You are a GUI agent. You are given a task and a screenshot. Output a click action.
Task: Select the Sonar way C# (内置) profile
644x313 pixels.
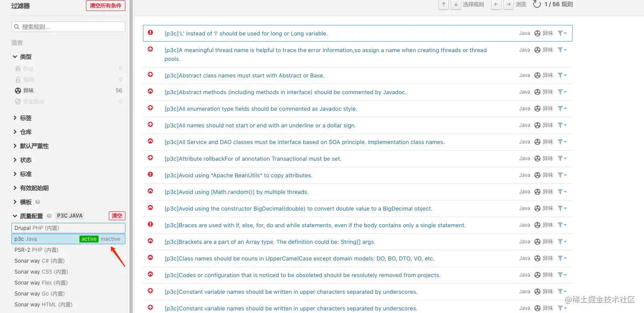coord(68,261)
